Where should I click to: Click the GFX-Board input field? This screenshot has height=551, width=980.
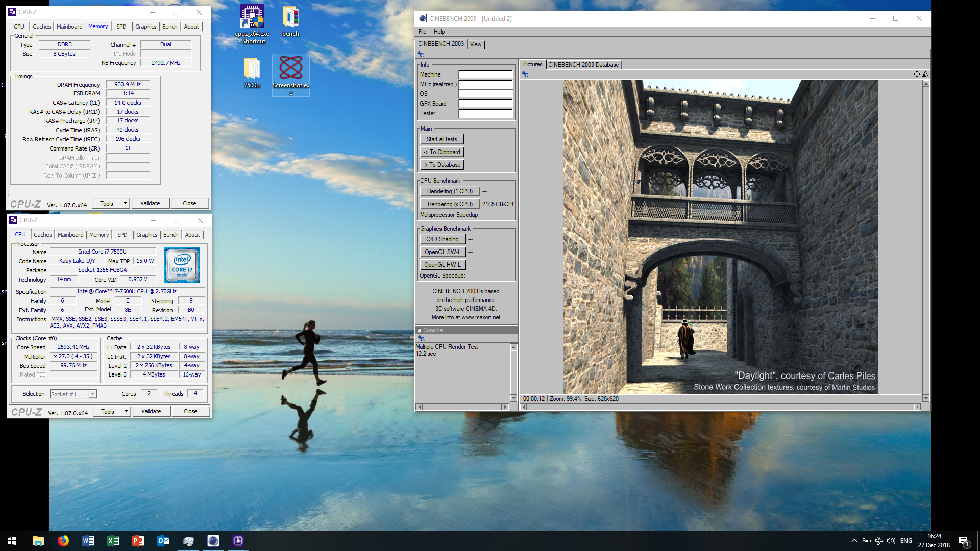485,104
